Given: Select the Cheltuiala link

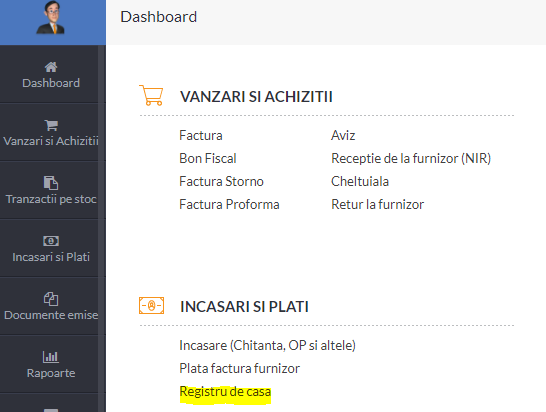Looking at the screenshot, I should 360,181.
